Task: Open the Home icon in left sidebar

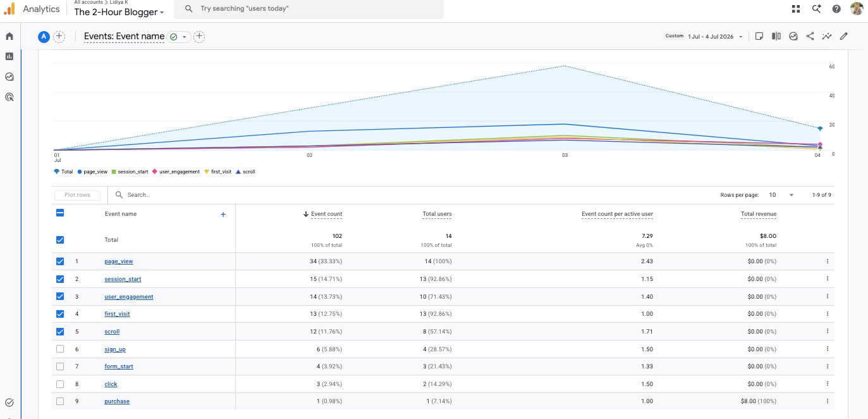Action: 9,36
